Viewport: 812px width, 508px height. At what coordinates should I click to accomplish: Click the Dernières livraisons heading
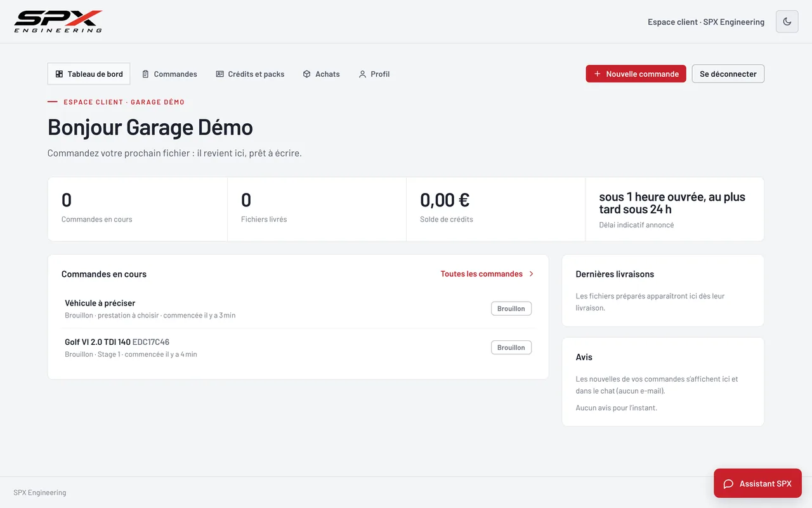615,274
